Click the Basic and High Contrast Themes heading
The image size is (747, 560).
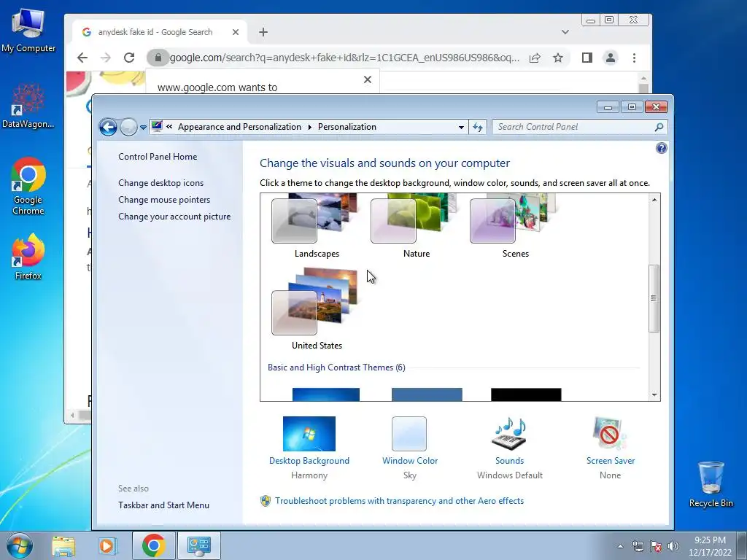pyautogui.click(x=336, y=367)
